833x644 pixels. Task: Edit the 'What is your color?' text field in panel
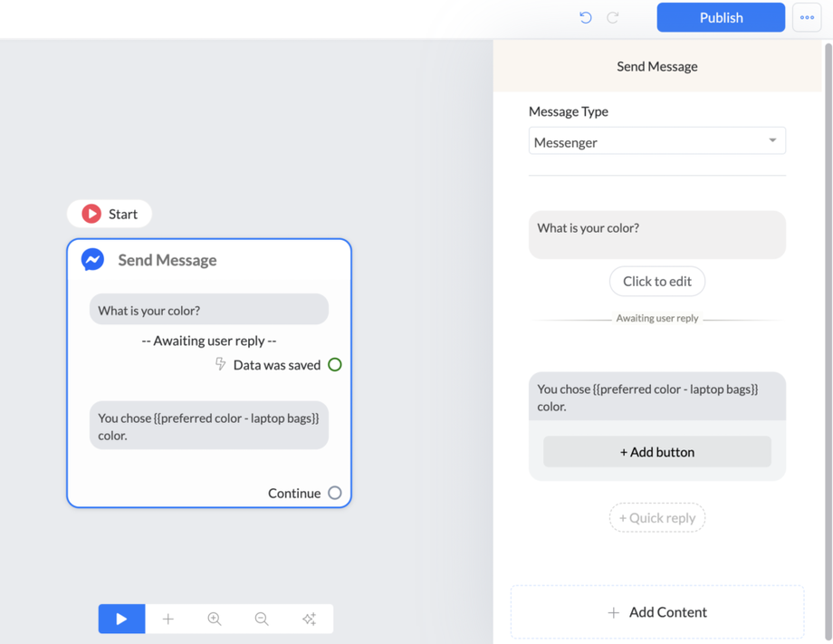tap(657, 235)
